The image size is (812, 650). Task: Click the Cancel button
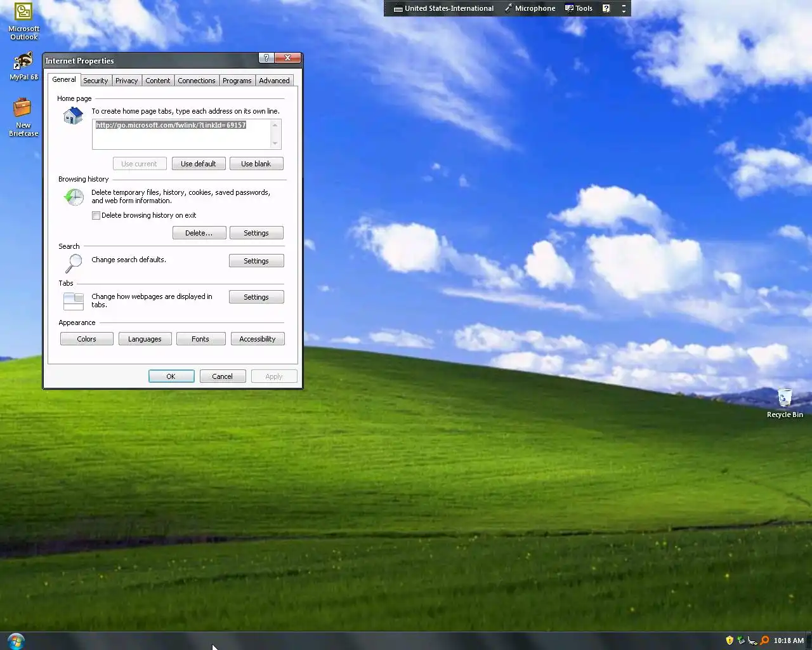point(223,376)
